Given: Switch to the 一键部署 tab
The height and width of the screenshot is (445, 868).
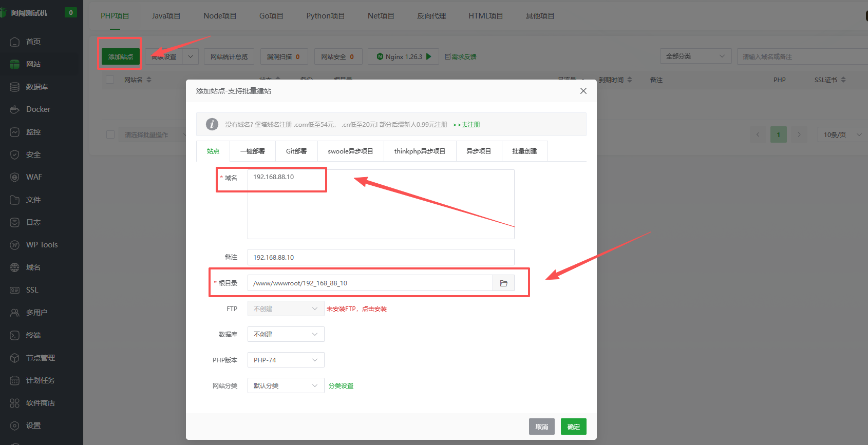Looking at the screenshot, I should click(x=253, y=151).
